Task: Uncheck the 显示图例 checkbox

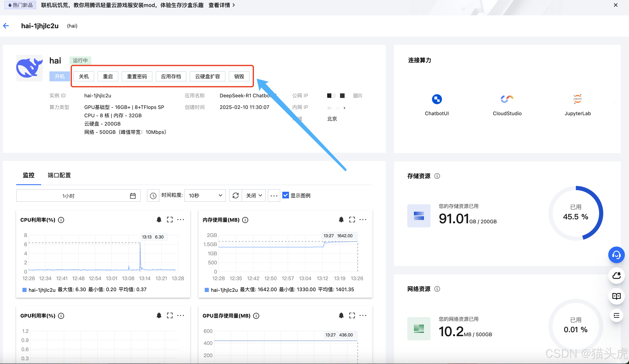Action: pyautogui.click(x=286, y=195)
